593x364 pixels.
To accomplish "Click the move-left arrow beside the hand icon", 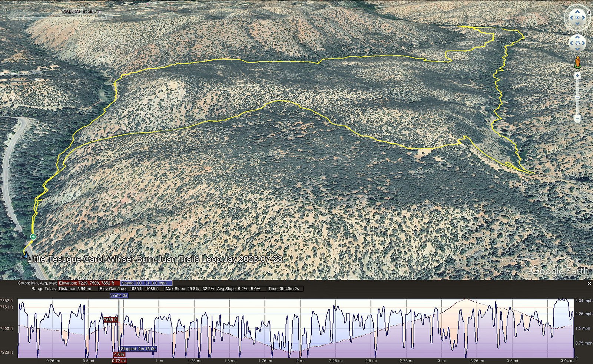I will tap(572, 43).
